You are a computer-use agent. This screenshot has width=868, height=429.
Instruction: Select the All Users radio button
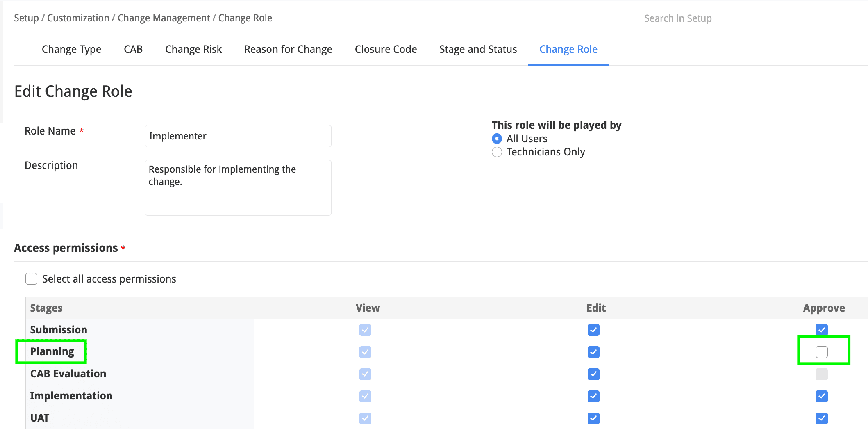point(497,139)
